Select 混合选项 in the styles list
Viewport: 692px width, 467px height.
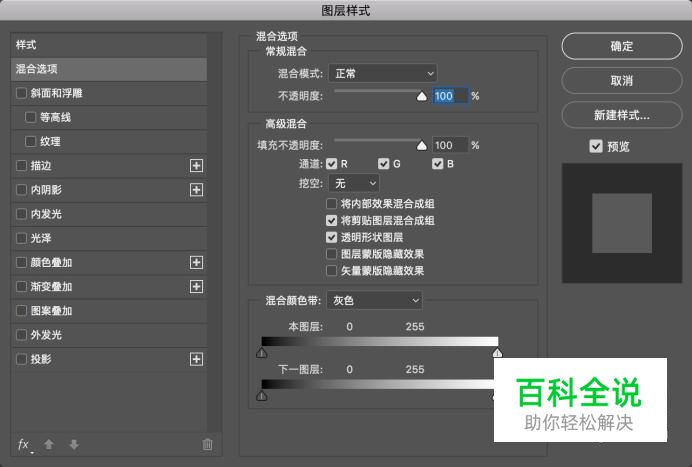tap(109, 69)
